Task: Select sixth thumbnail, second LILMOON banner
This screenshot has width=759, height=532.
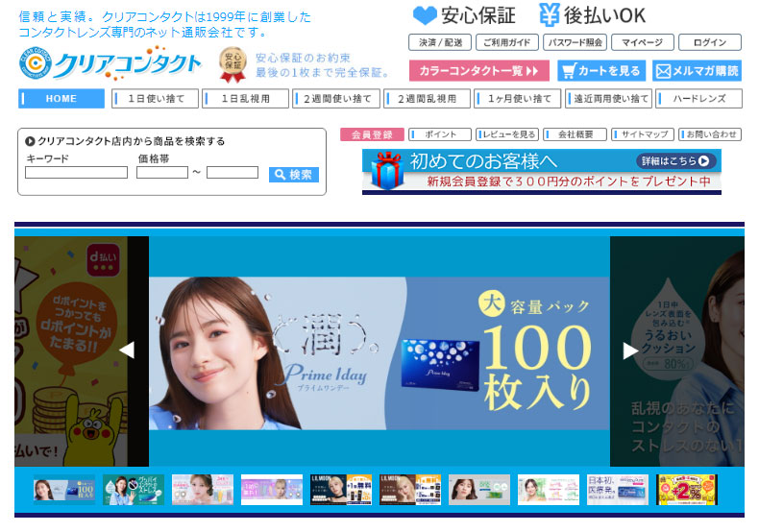Action: coord(410,490)
